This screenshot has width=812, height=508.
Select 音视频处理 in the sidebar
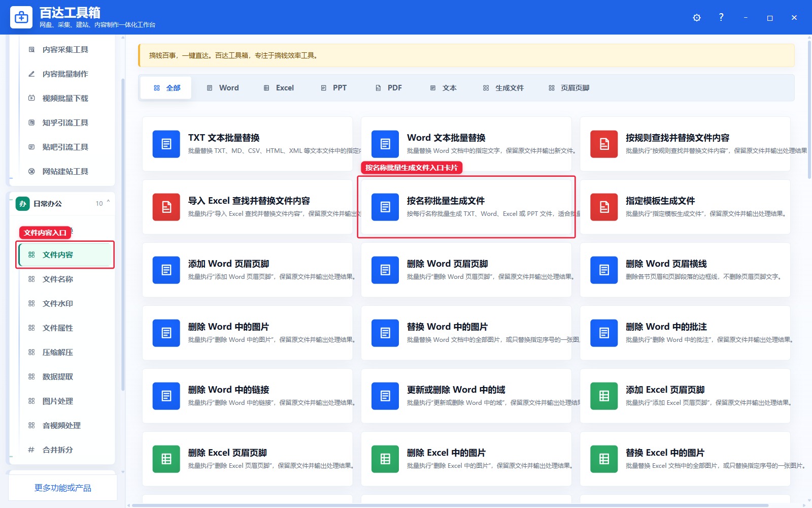pos(65,426)
